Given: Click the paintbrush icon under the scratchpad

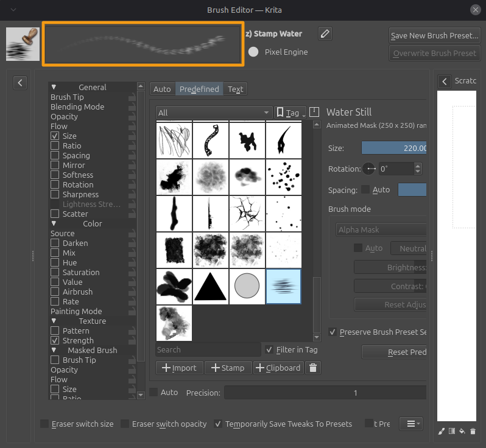Looking at the screenshot, I should click(x=442, y=431).
